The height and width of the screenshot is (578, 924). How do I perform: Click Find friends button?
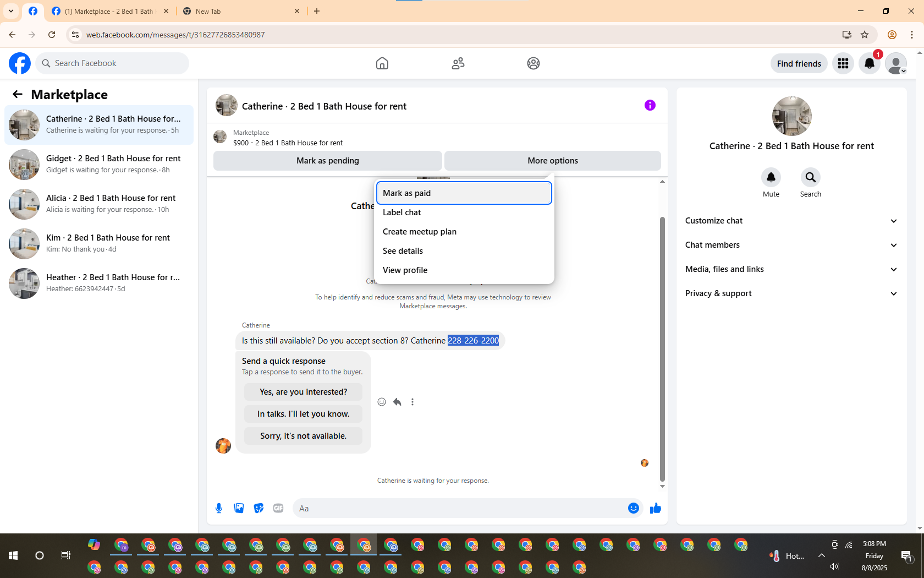799,63
